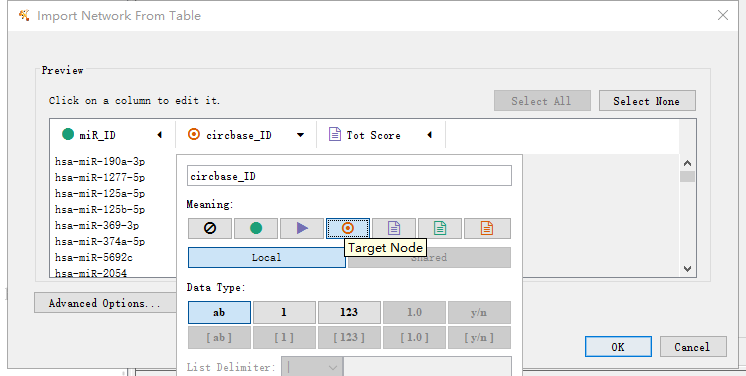Image resolution: width=746 pixels, height=376 pixels.
Task: Choose the green Source Node Attribute document icon
Action: (x=440, y=228)
